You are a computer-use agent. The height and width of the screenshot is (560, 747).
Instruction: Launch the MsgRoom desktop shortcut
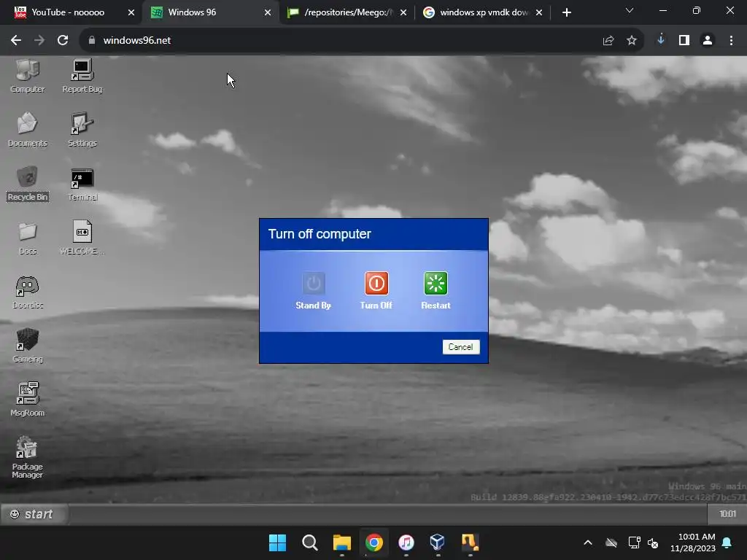click(27, 400)
